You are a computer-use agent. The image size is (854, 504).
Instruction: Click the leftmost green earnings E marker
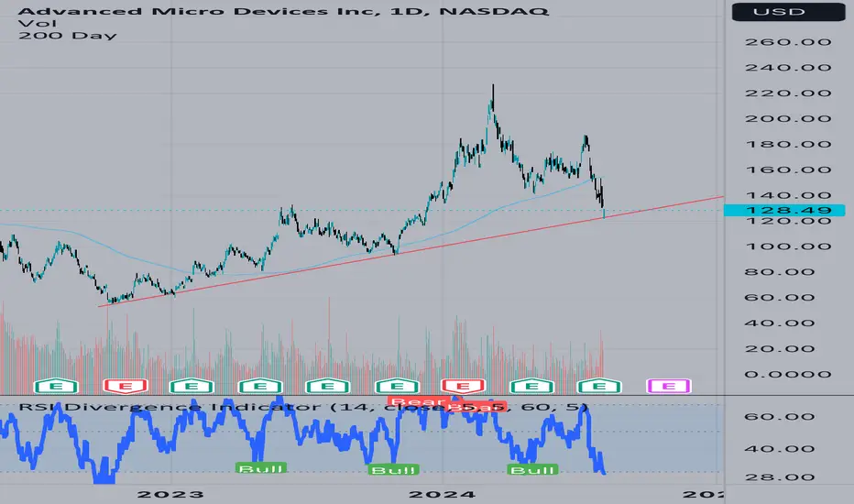point(56,387)
